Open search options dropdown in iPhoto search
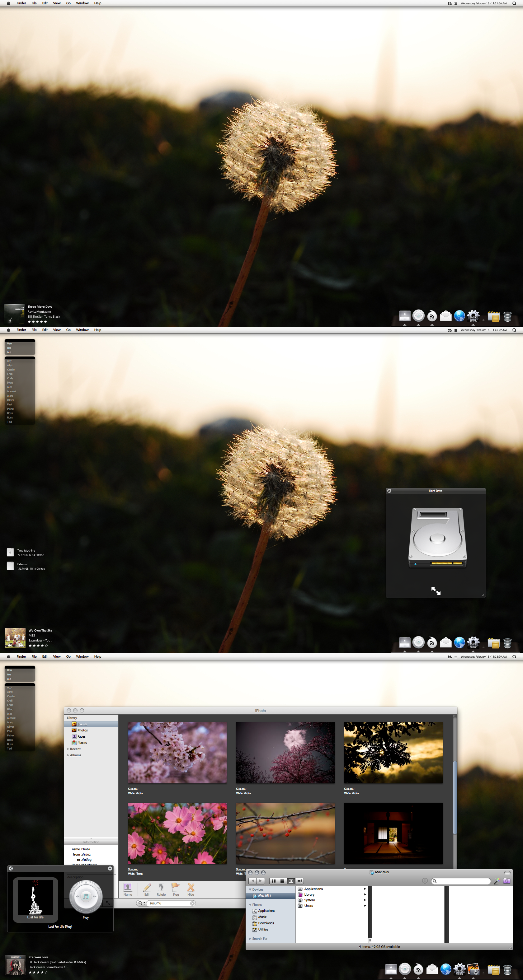The width and height of the screenshot is (523, 980). coord(142,903)
